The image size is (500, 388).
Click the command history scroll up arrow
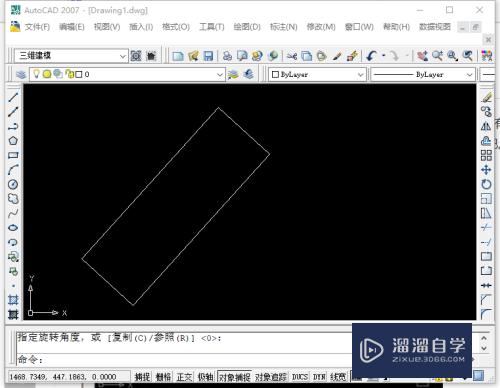pyautogui.click(x=484, y=338)
